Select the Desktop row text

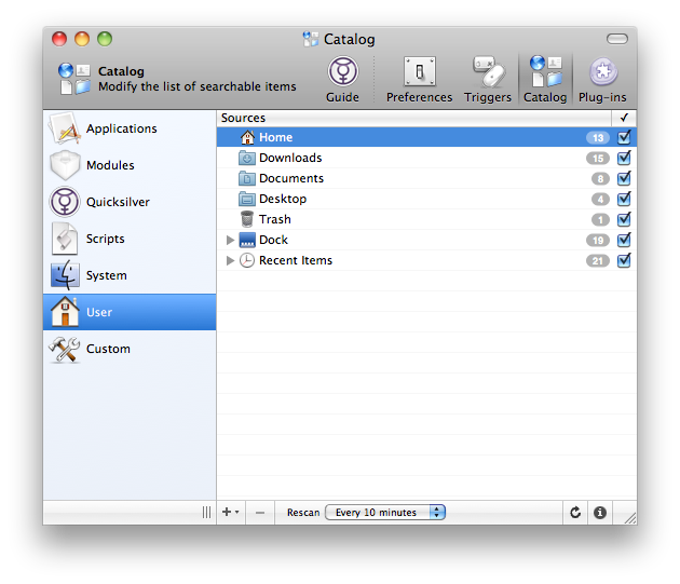(x=283, y=199)
